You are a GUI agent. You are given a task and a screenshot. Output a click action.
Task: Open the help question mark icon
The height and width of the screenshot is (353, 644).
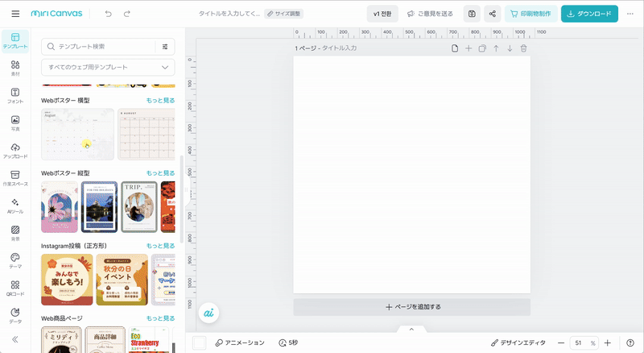coord(630,343)
